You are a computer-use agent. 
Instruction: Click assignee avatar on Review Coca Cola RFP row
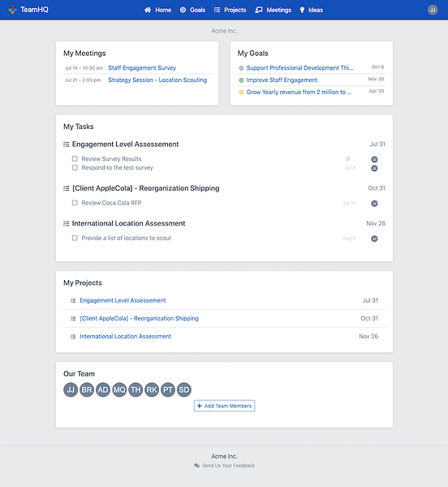click(374, 204)
